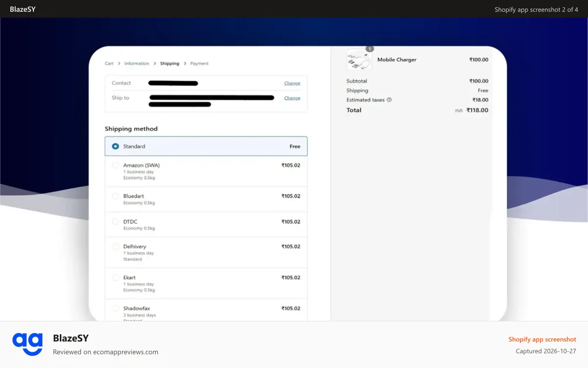The width and height of the screenshot is (588, 368).
Task: Select the Mobile Charger product name
Action: tap(397, 60)
